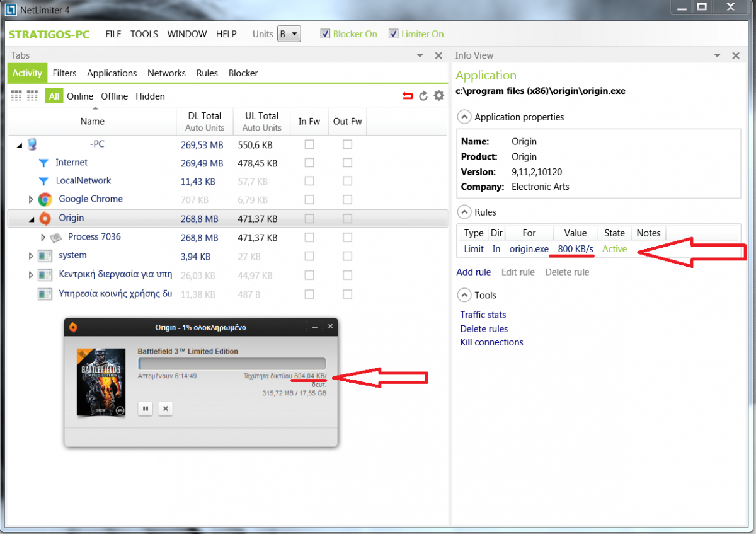The width and height of the screenshot is (756, 534).
Task: Tick the Out Fw checkbox for Internet
Action: tap(347, 163)
